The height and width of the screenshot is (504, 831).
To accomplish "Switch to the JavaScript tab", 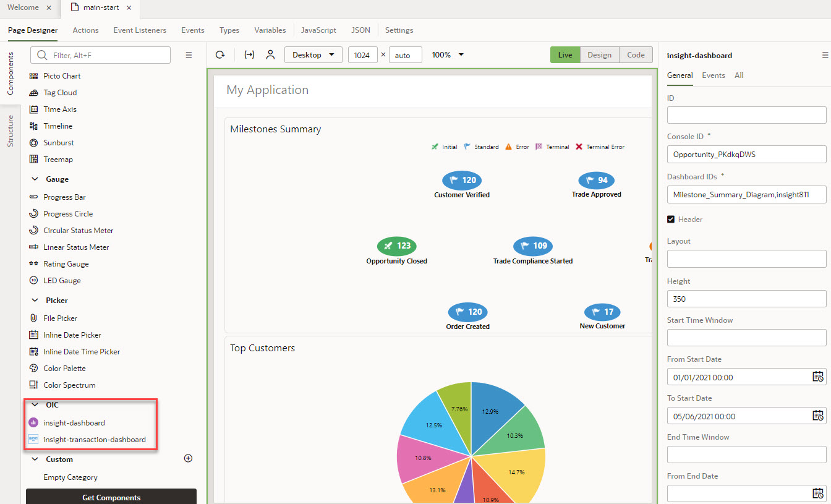I will coord(318,30).
